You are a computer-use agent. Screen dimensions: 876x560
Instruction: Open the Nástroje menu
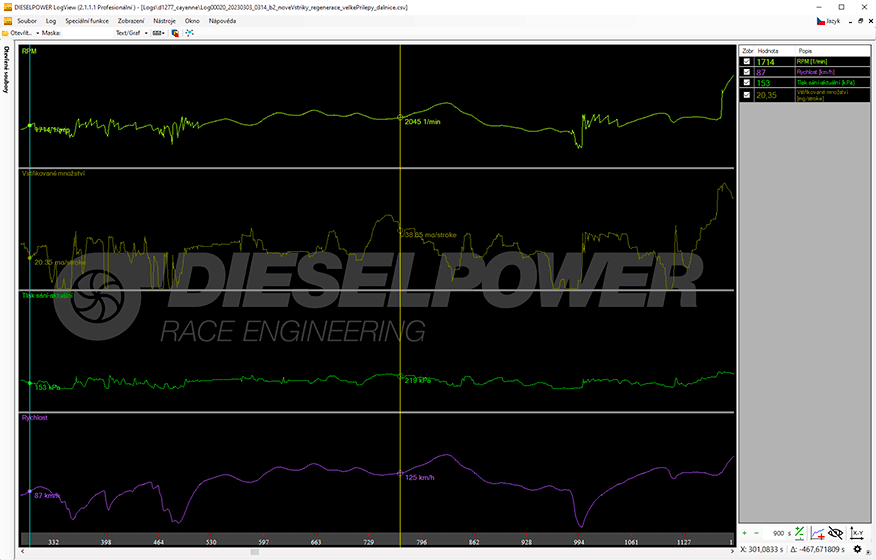coord(164,21)
